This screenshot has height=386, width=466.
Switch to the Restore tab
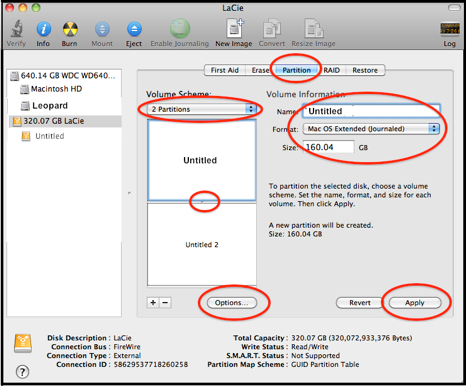[365, 70]
